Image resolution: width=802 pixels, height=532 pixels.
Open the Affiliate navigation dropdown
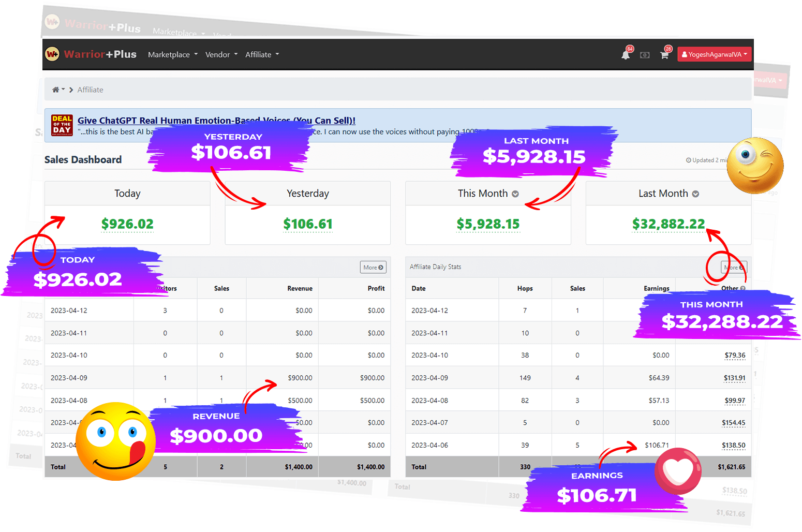(x=262, y=54)
